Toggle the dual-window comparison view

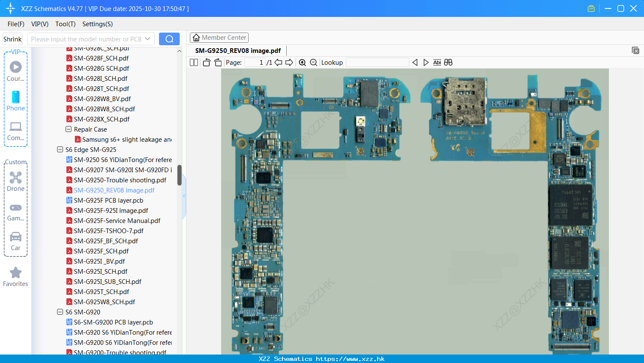(448, 62)
